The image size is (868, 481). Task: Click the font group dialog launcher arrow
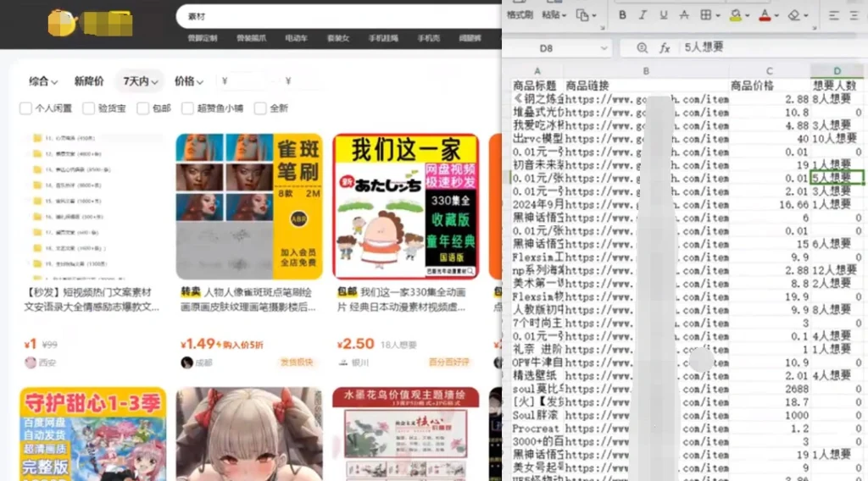(814, 28)
